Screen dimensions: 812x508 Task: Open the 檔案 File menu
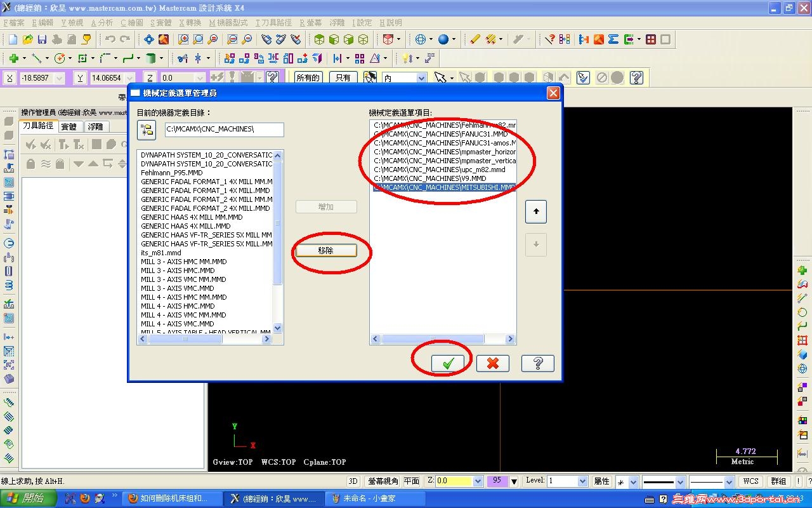tap(14, 22)
